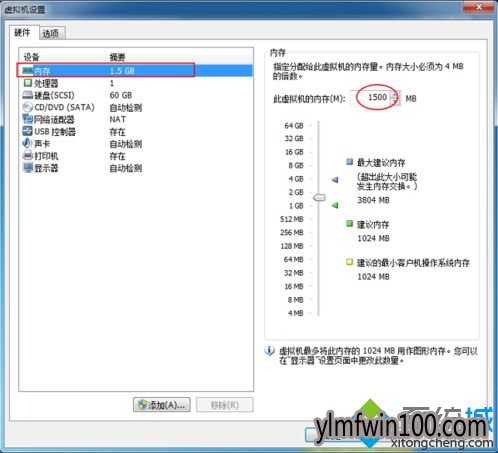Click the 60 GB hard disk summary
The width and height of the screenshot is (498, 453).
121,95
